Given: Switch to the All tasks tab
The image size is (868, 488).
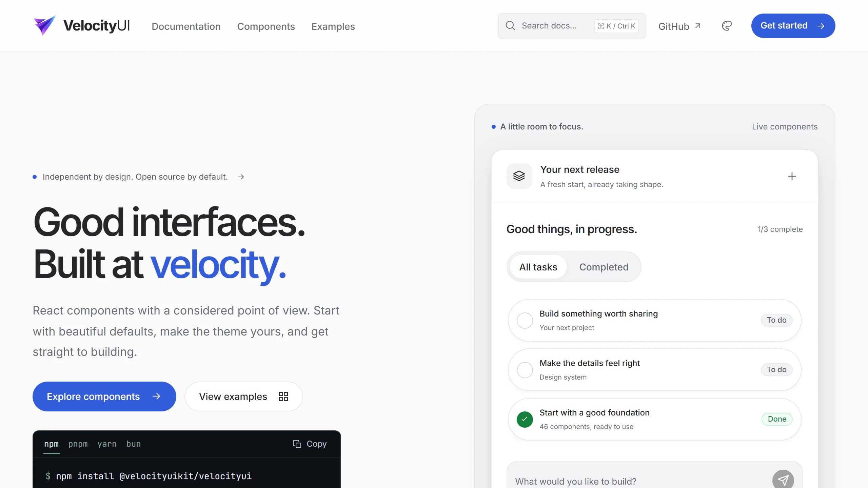Looking at the screenshot, I should 538,267.
